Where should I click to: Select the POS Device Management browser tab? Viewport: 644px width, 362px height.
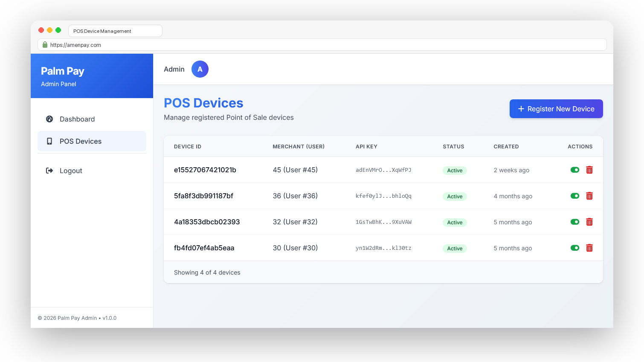[x=115, y=31]
